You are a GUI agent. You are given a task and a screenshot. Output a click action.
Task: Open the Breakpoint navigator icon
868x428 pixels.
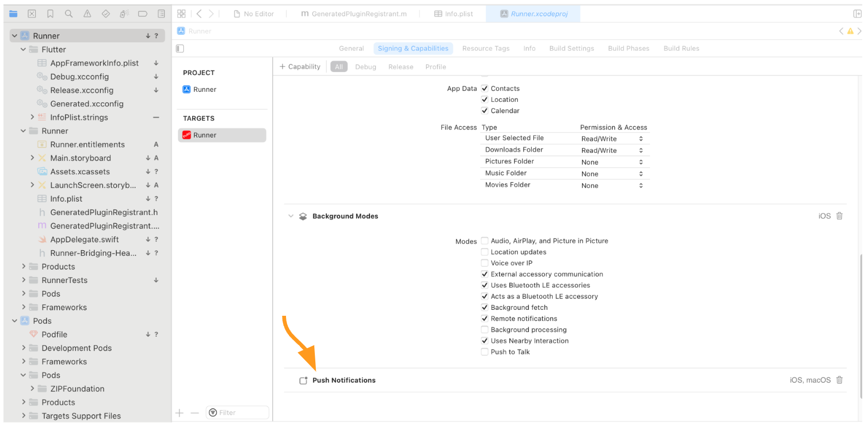pos(143,14)
